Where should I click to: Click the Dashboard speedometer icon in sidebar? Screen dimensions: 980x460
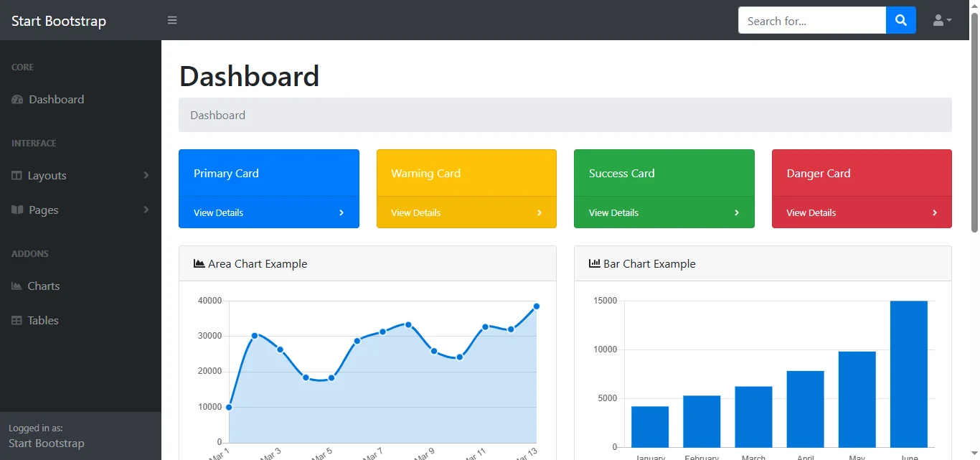coord(17,100)
